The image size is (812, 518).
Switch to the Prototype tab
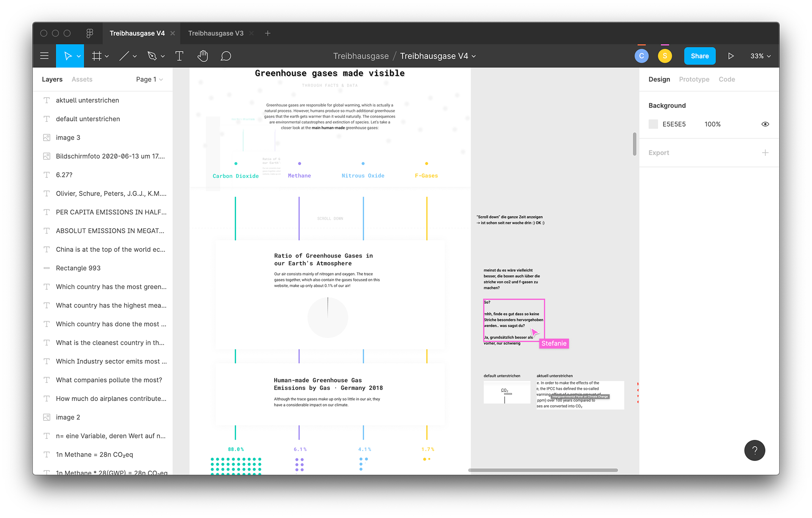click(x=694, y=79)
